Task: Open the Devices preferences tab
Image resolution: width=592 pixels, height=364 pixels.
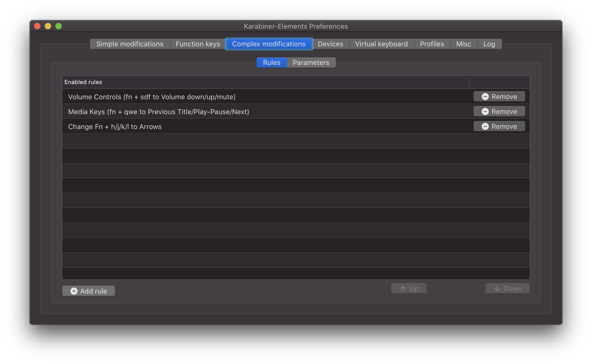Action: (x=331, y=44)
